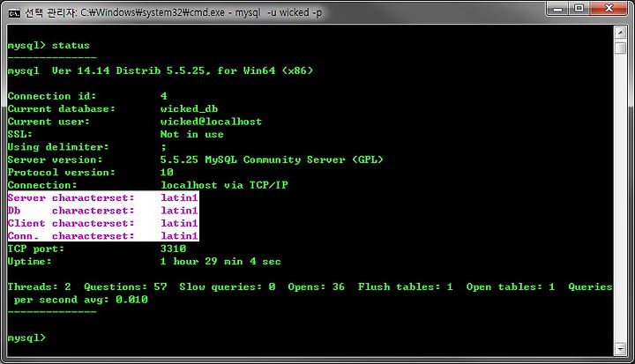Click the 'Not in use' SSL value
Screen dimensions: 635x364
coord(191,134)
